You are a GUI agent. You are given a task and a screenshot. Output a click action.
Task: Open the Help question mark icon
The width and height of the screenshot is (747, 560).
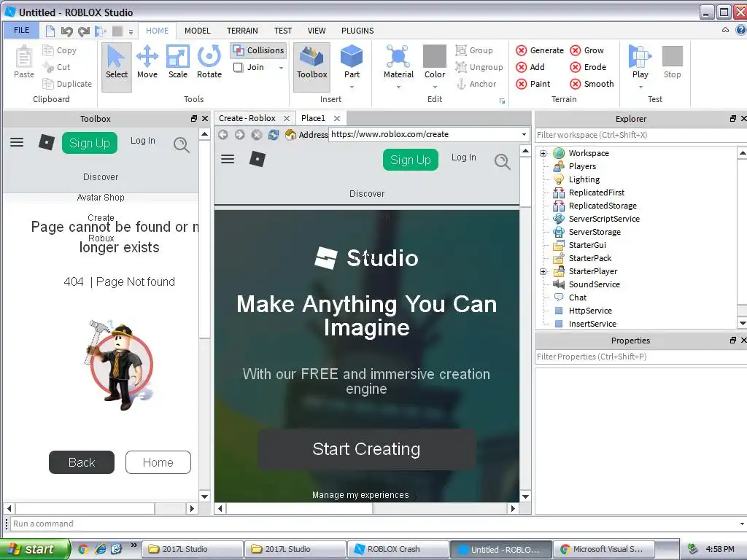(741, 30)
